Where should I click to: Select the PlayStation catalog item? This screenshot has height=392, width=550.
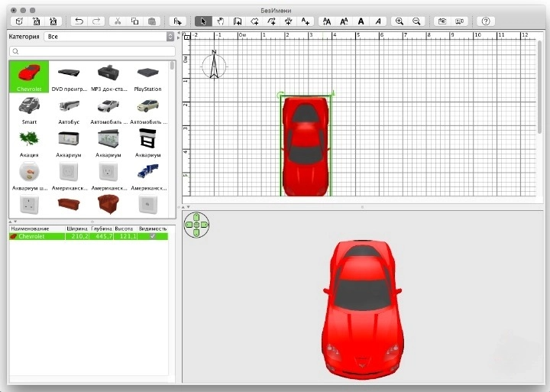point(148,78)
